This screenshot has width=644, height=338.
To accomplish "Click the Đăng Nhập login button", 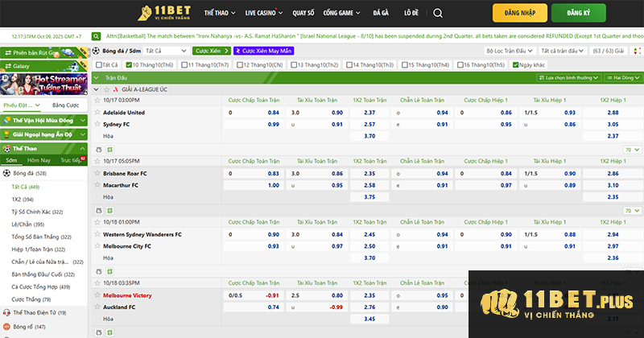I will click(521, 14).
